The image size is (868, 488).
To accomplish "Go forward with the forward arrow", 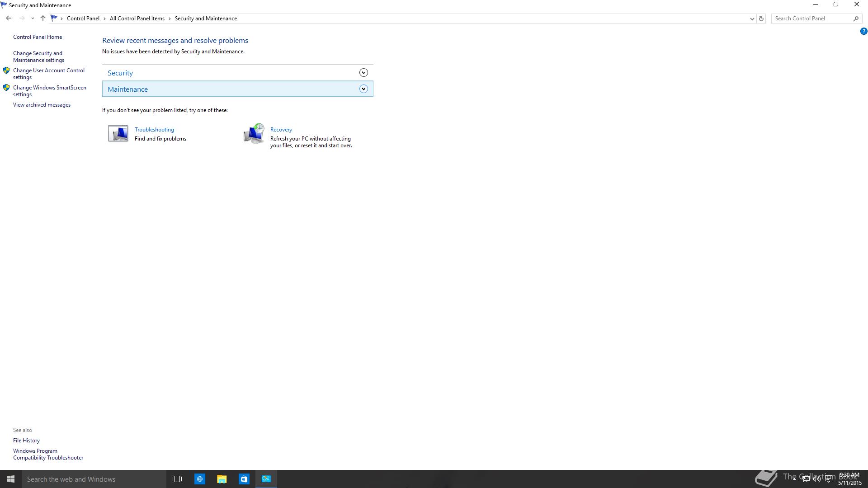I will coord(22,19).
